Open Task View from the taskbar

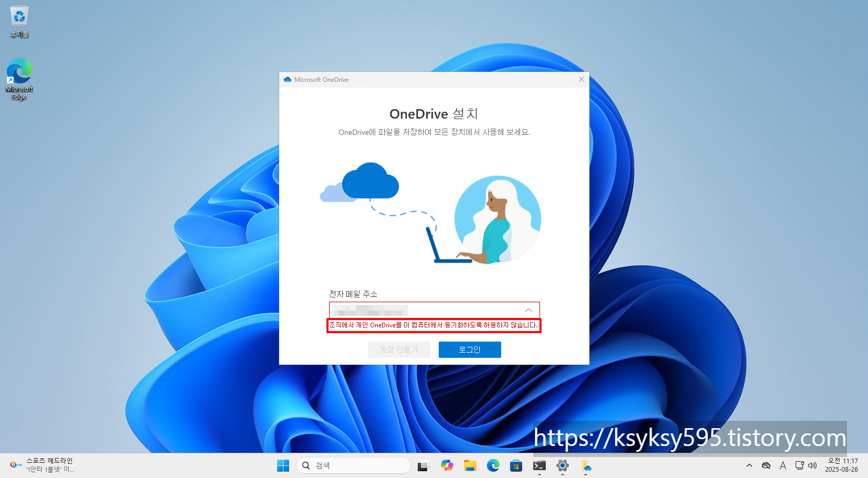click(x=423, y=465)
